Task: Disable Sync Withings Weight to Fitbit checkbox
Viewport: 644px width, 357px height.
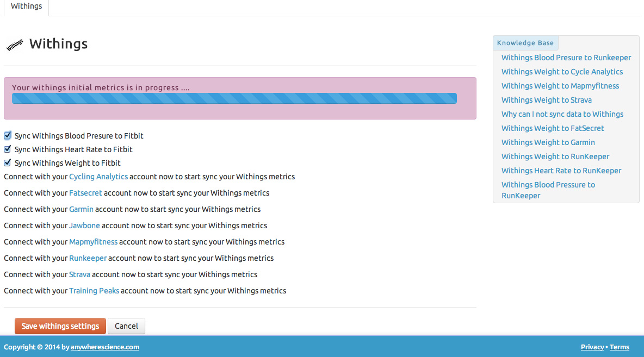Action: click(x=8, y=162)
